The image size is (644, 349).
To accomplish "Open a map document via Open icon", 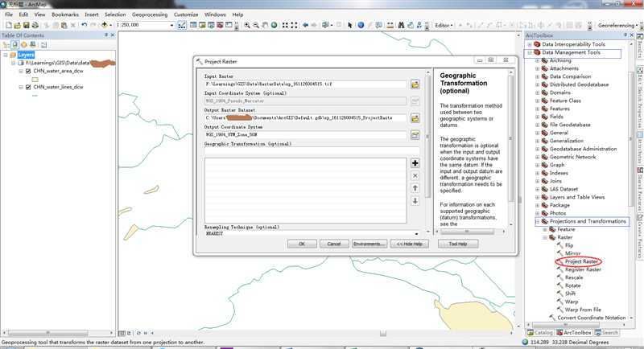I will tap(17, 25).
